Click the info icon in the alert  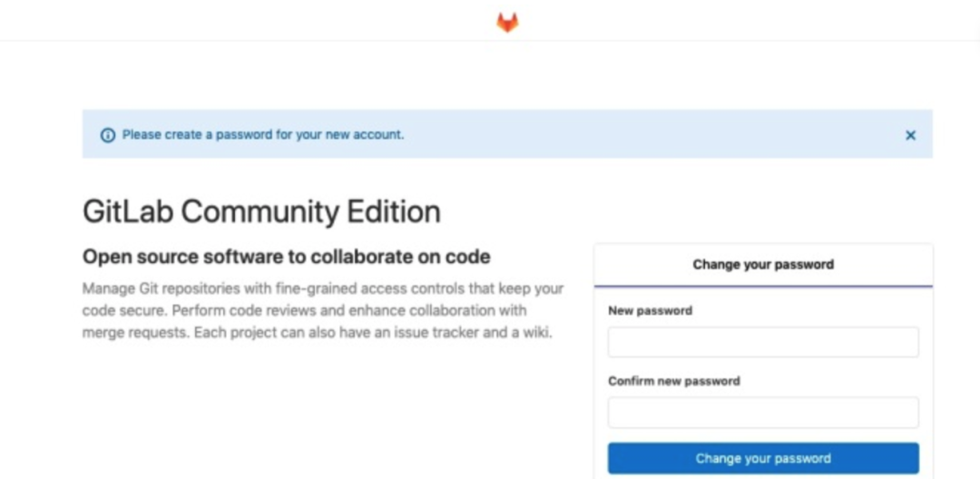coord(108,135)
